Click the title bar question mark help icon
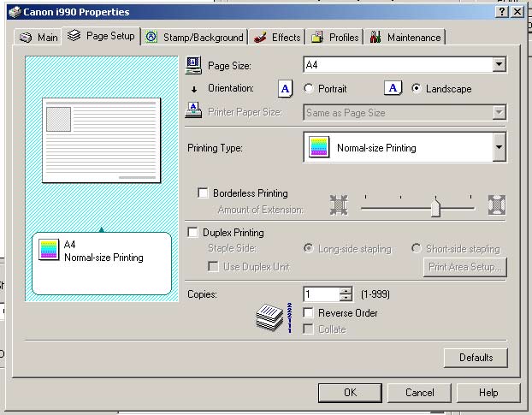532x415 pixels. click(x=502, y=12)
